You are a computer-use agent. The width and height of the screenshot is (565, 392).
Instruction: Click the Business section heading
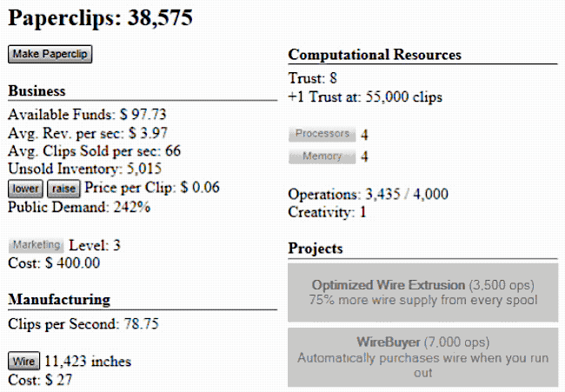tap(37, 91)
